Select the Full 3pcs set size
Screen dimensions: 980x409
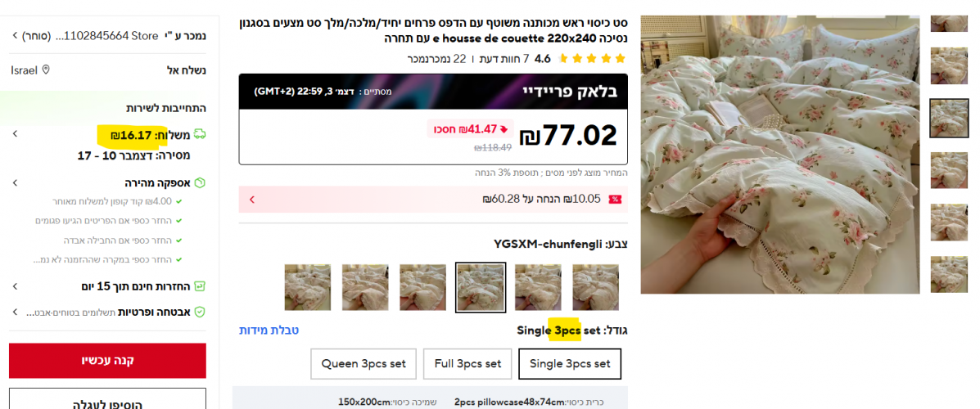tap(467, 364)
